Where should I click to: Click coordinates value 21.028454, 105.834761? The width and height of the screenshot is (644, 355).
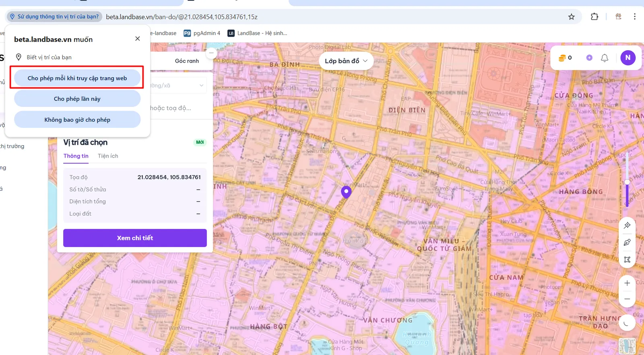169,177
